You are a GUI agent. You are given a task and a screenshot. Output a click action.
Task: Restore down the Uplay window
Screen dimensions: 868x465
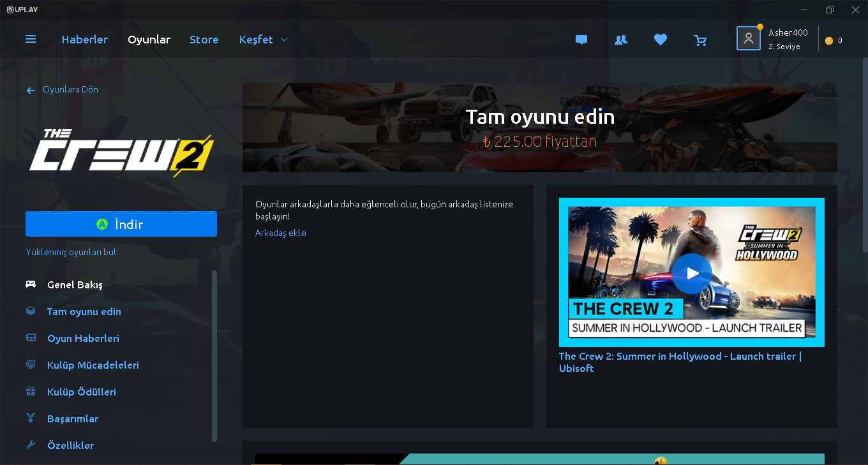click(830, 10)
